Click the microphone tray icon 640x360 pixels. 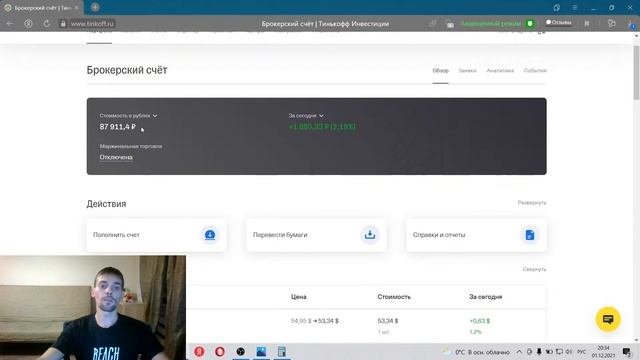539,352
